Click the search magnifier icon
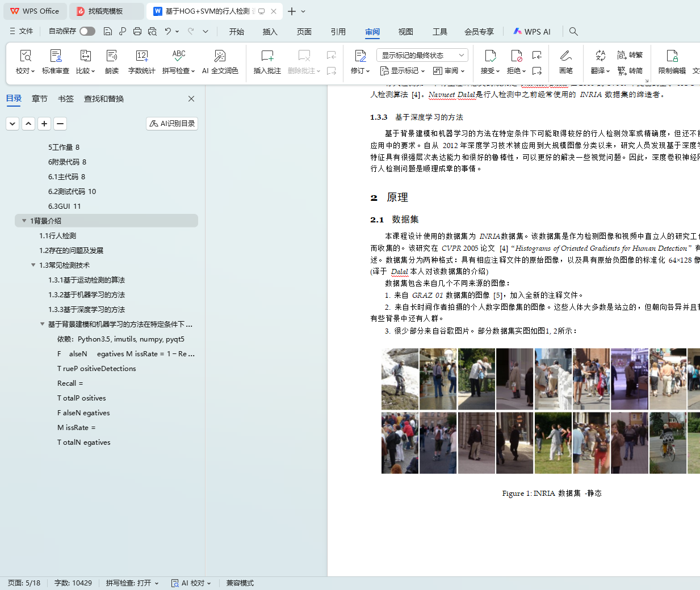The image size is (700, 590). tap(573, 32)
